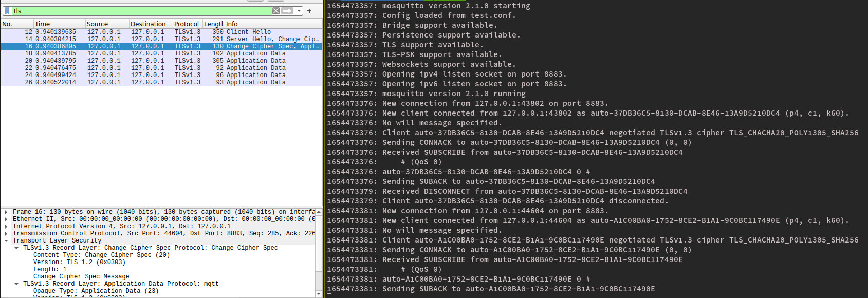Apply the display filter arrow button
Image resolution: width=868 pixels, height=298 pixels.
click(287, 11)
